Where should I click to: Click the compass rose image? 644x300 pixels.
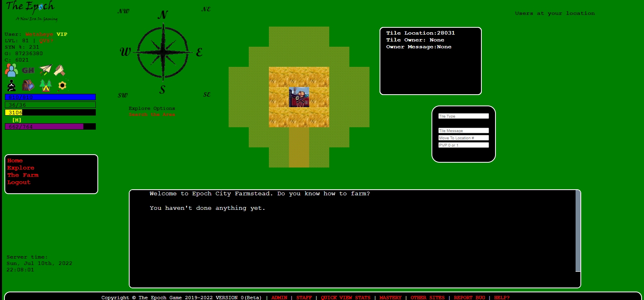coord(163,52)
